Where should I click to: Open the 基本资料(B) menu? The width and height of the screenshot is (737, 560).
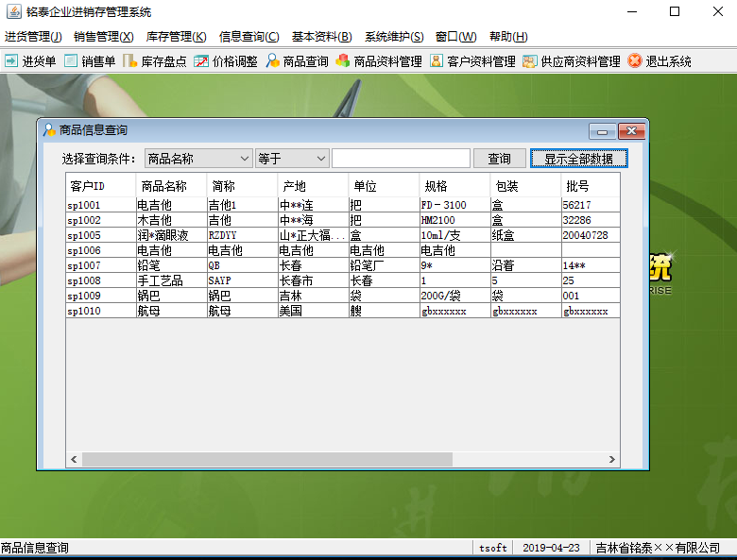click(x=321, y=37)
